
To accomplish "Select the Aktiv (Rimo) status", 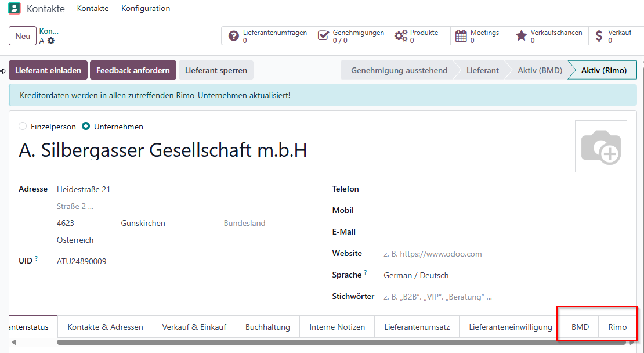I will coord(603,70).
